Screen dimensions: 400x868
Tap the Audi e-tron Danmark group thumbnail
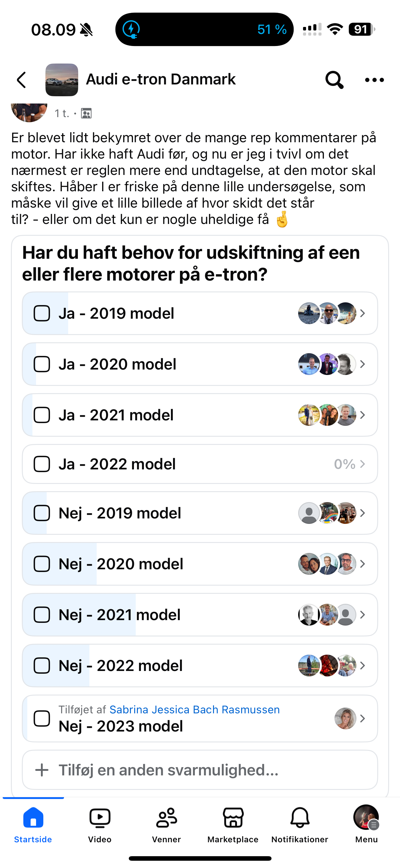coord(62,80)
